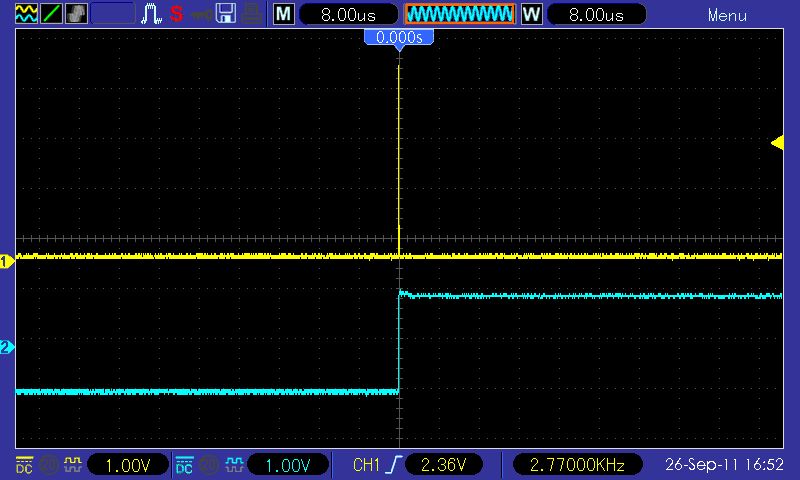Toggle the CH2 DC coupling indicator
The width and height of the screenshot is (800, 480).
(x=185, y=465)
